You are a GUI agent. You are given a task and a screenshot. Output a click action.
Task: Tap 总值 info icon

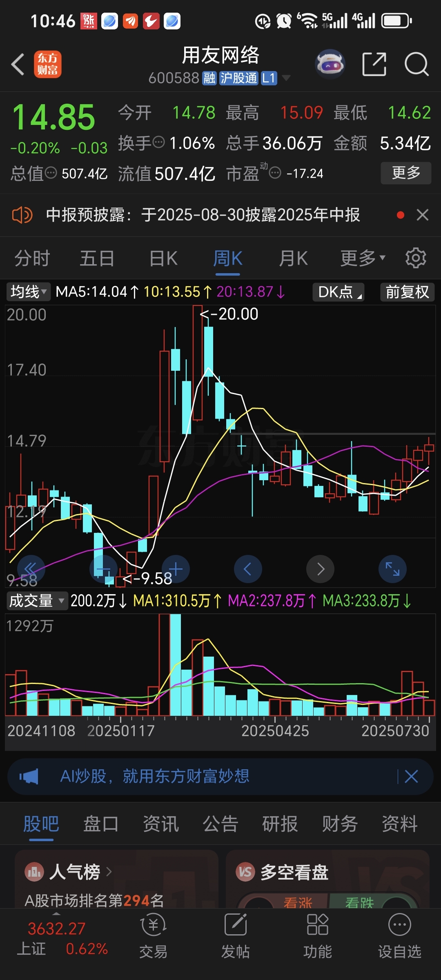(51, 173)
